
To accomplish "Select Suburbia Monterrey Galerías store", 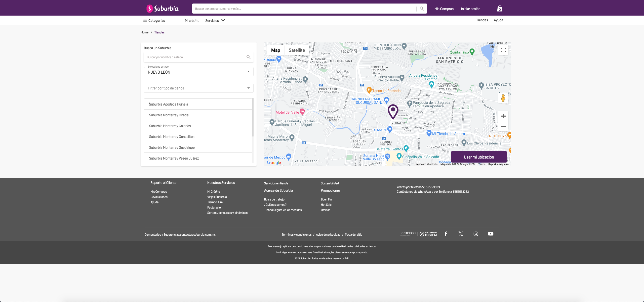I will pyautogui.click(x=198, y=126).
